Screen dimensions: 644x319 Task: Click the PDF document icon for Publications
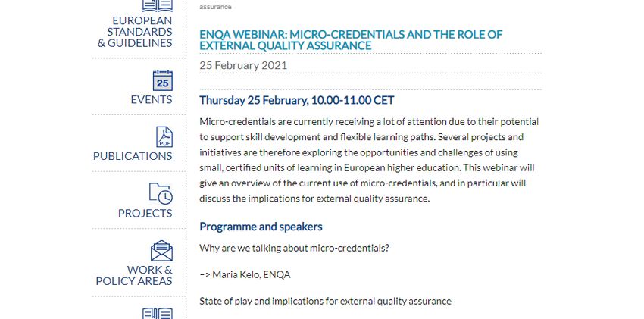click(164, 136)
